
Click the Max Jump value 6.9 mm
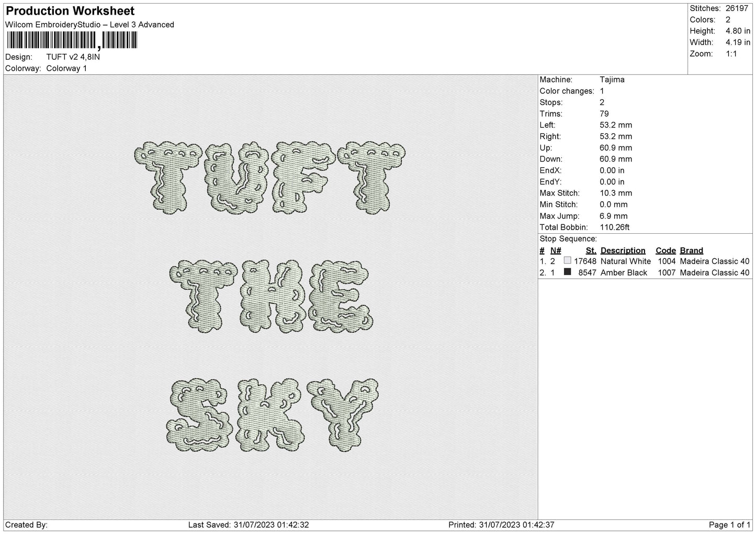[614, 216]
